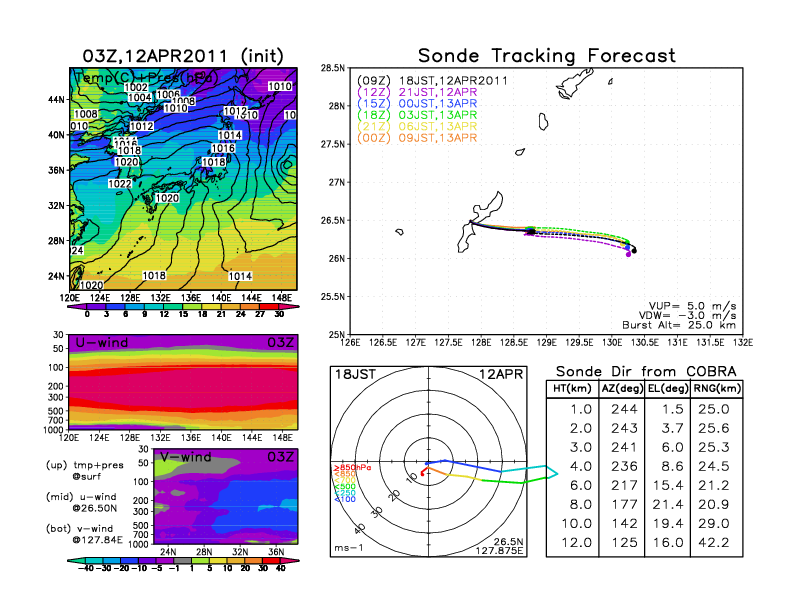
Task: Click the Sonde Tracking Forecast title
Action: point(546,56)
